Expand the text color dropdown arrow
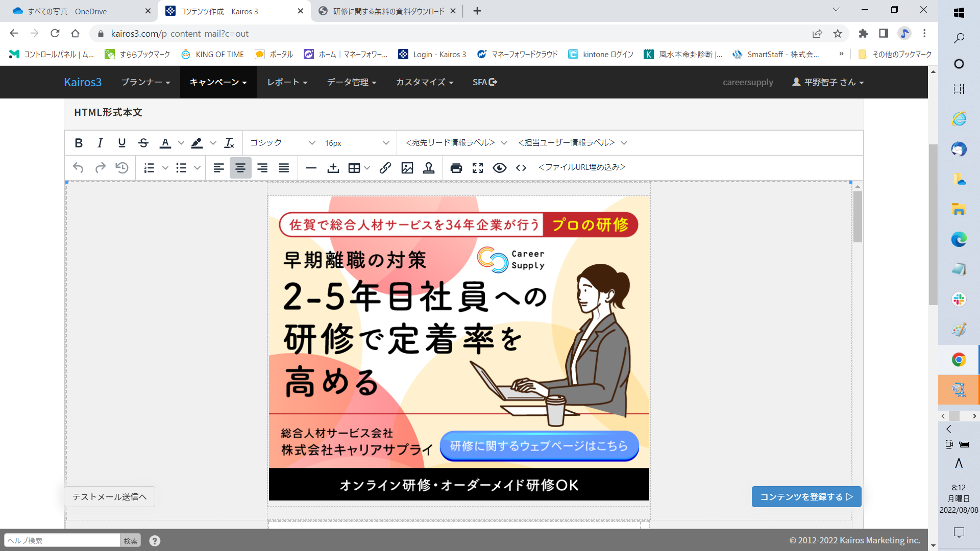The width and height of the screenshot is (980, 551). [x=181, y=143]
